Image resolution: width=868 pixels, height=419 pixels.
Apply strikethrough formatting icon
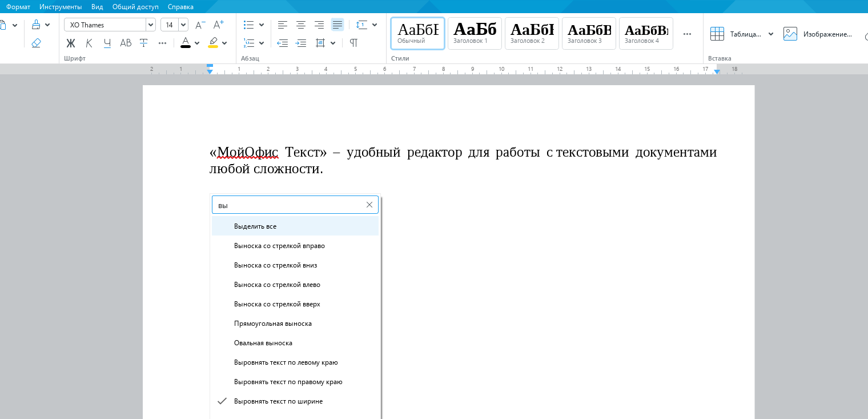click(144, 43)
